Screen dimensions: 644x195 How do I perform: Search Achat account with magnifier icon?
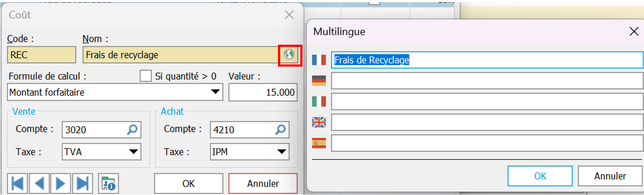pos(280,130)
